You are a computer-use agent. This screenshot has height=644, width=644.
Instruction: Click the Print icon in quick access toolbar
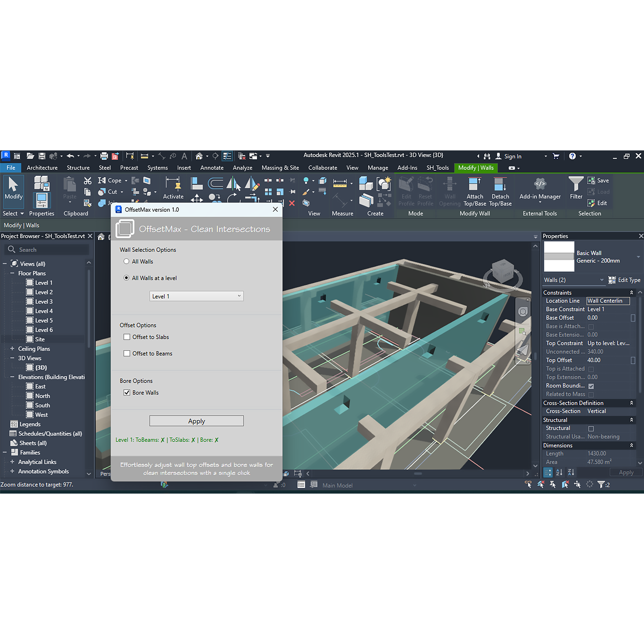point(104,156)
